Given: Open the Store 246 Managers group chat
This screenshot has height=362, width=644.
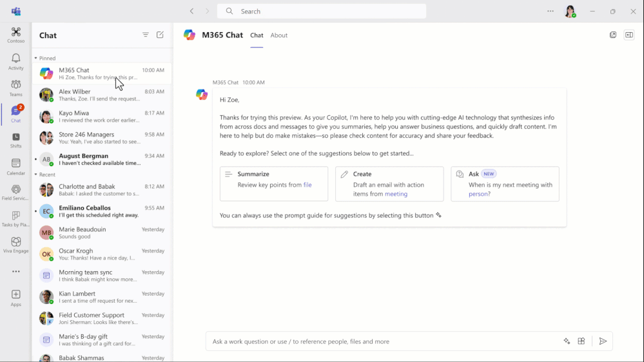Looking at the screenshot, I should [x=102, y=137].
